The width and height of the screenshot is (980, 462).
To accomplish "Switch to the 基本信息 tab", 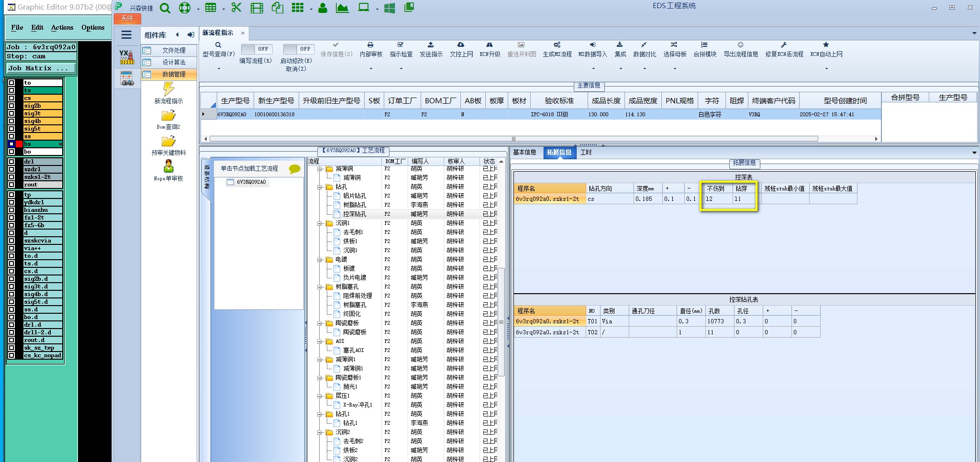I will click(524, 153).
